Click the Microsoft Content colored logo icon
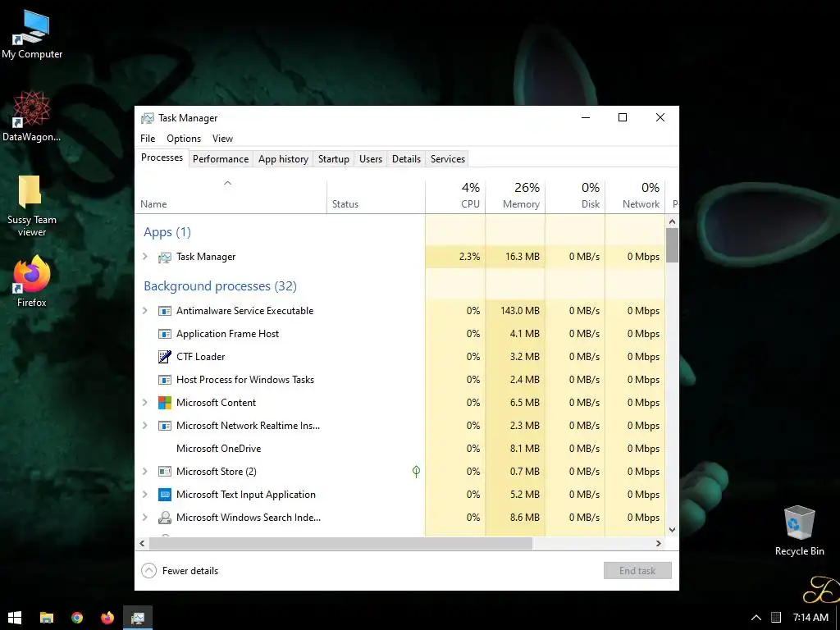 coord(164,403)
